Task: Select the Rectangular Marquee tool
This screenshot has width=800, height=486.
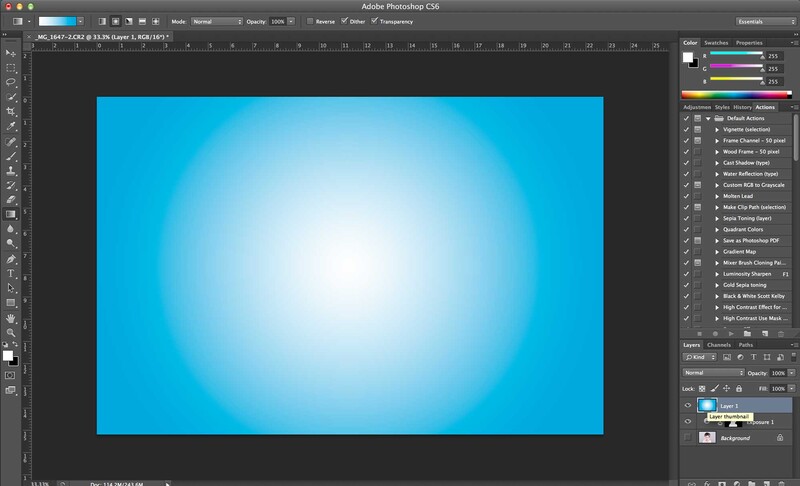Action: point(10,68)
